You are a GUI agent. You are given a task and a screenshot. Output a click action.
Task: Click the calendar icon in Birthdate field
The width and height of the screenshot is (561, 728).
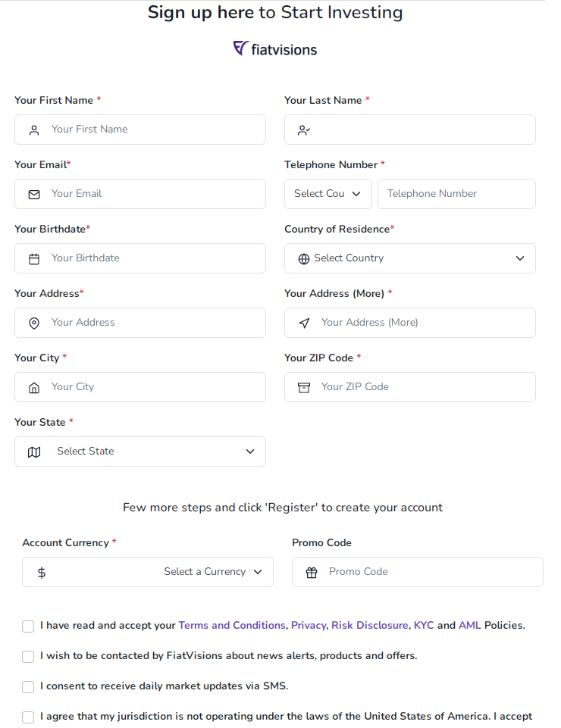tap(34, 258)
